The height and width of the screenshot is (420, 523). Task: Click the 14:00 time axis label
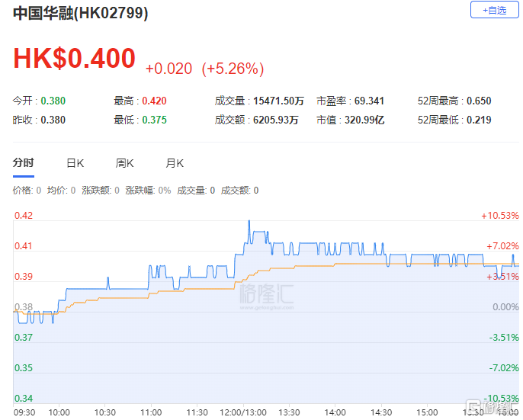[335, 412]
